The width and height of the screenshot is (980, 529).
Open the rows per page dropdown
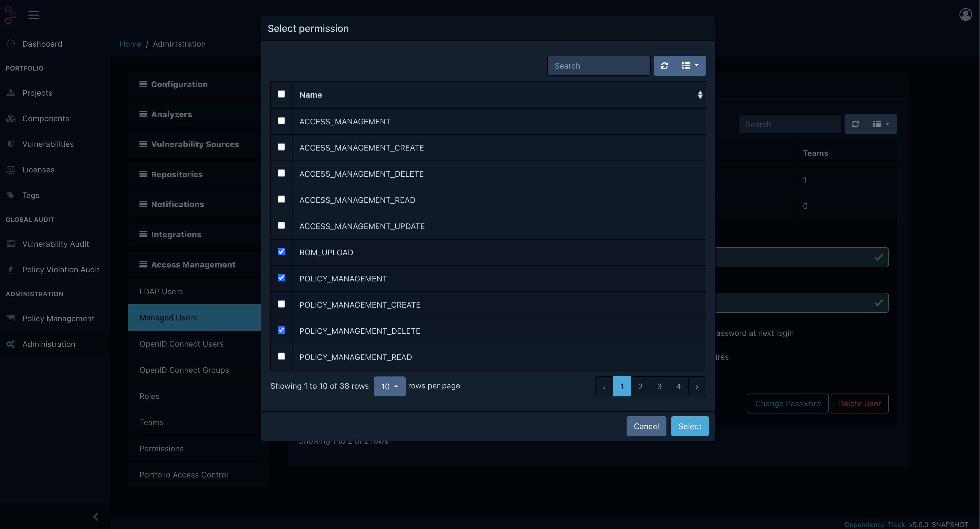390,386
